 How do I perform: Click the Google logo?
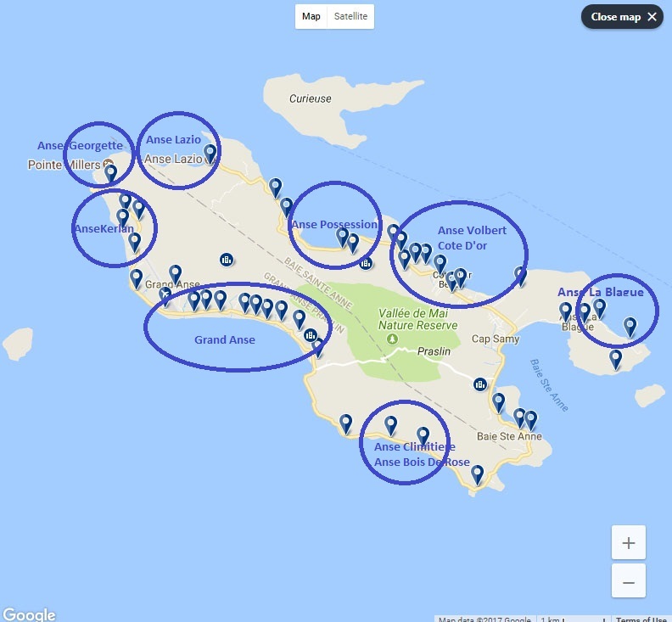click(x=29, y=614)
